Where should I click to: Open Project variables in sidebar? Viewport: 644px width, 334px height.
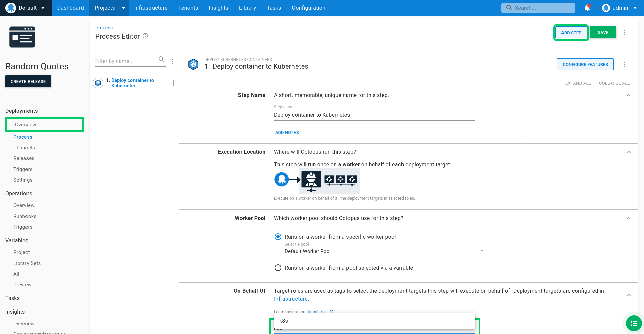tap(21, 252)
